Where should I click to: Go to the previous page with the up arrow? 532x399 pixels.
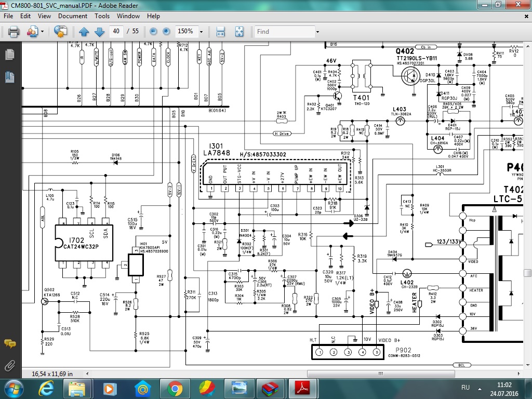[x=84, y=32]
